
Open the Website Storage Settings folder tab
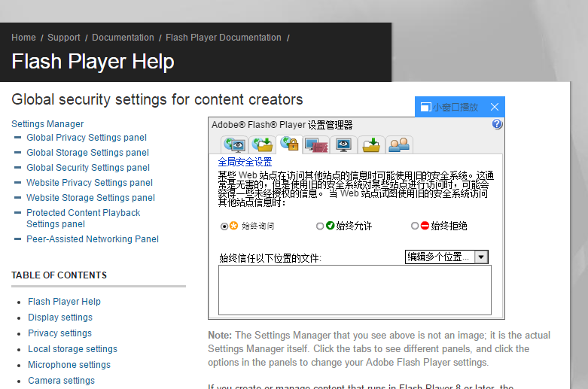(371, 144)
